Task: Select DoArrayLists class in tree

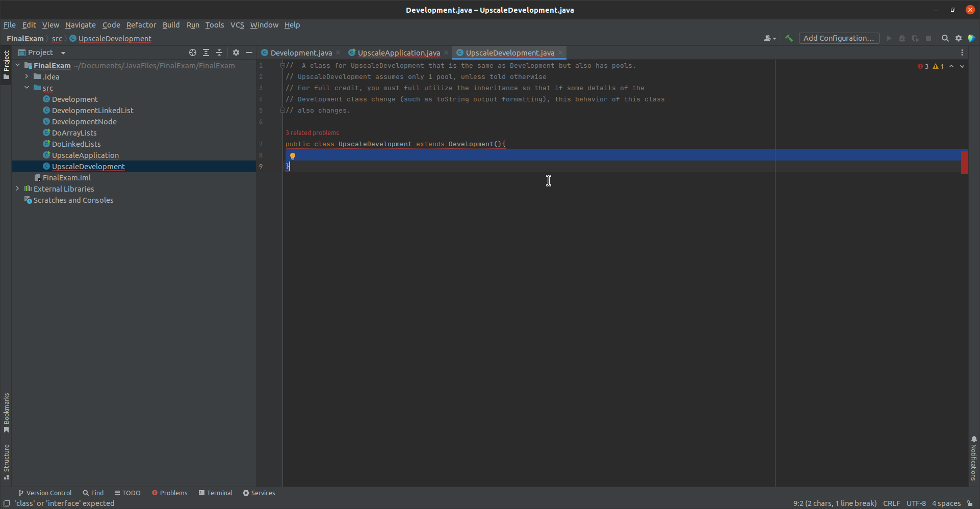Action: [x=74, y=132]
